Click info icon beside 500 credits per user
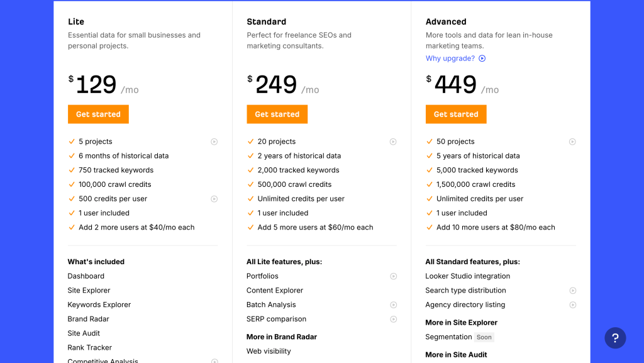 point(214,198)
